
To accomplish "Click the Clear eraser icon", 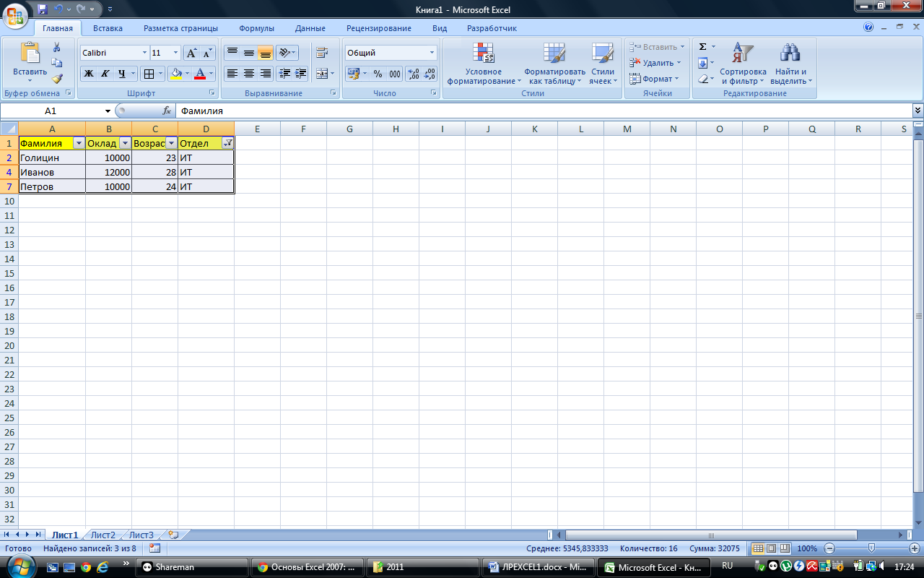I will click(x=702, y=79).
